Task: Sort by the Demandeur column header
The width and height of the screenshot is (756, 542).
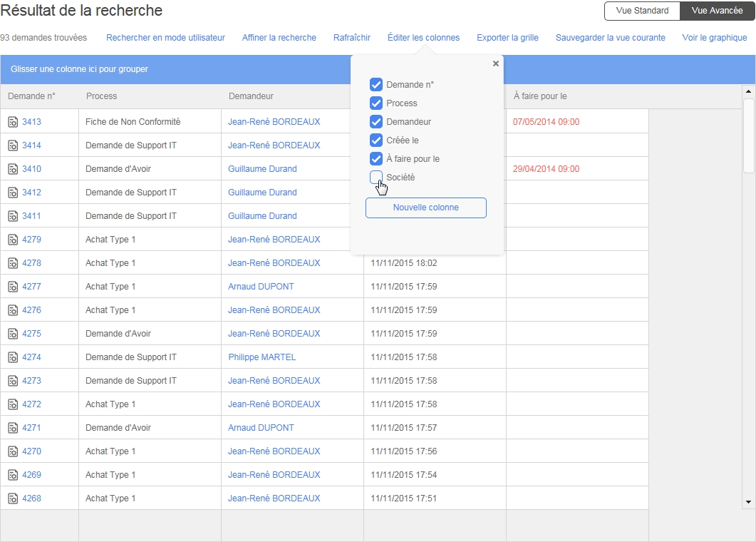Action: tap(251, 96)
